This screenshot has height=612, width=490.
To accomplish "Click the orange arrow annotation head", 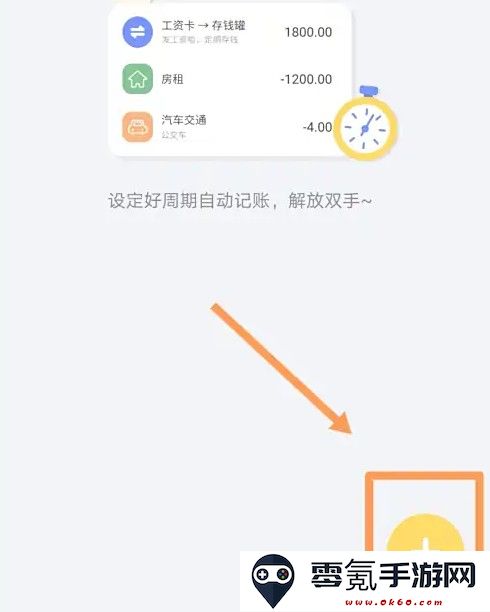I will 342,423.
